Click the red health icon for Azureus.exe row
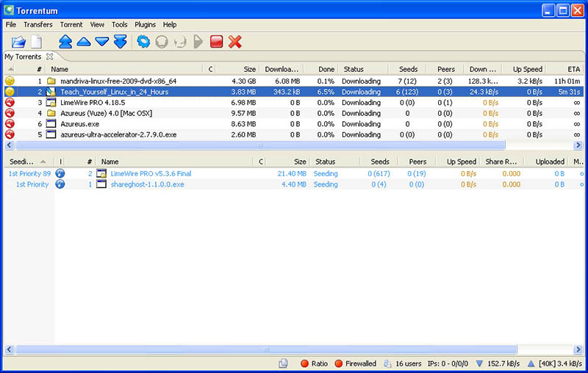 10,123
